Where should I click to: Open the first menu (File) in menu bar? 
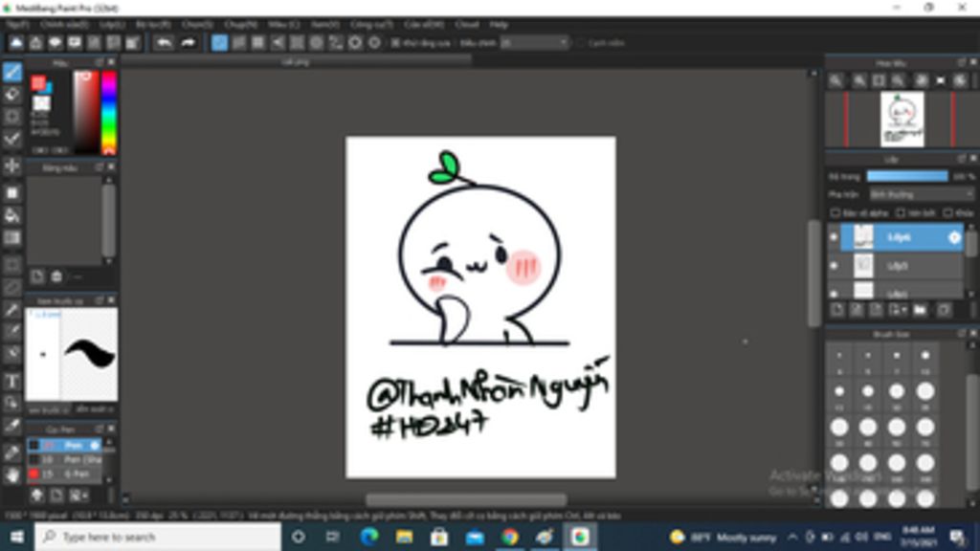click(17, 24)
